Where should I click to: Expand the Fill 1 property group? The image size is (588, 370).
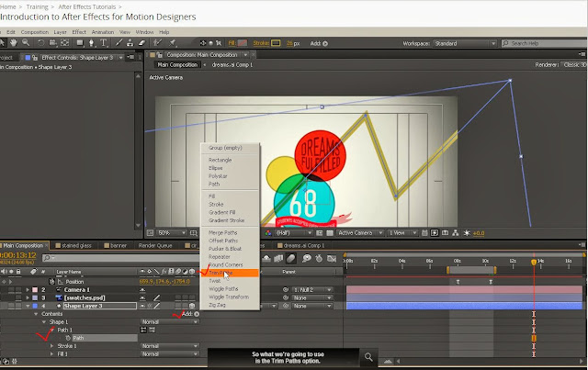51,353
